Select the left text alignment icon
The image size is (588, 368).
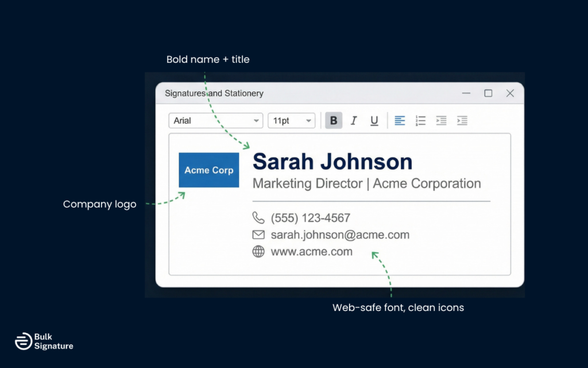coord(400,120)
